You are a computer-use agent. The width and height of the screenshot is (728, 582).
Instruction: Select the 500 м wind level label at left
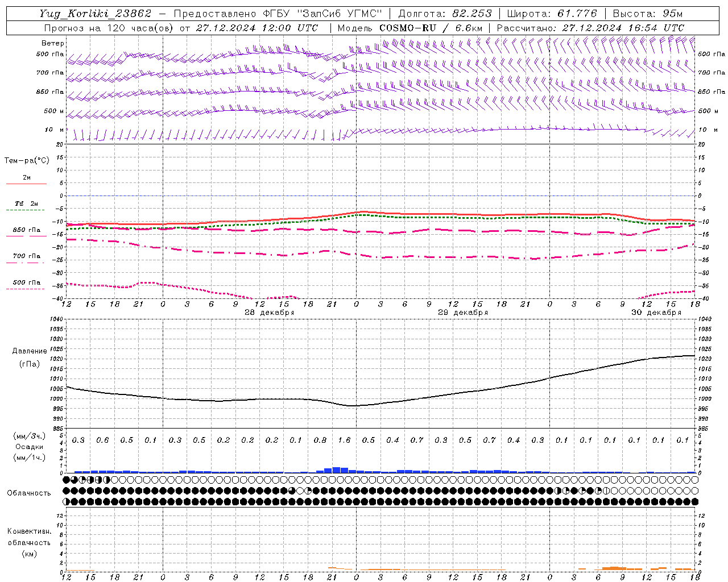click(x=54, y=111)
